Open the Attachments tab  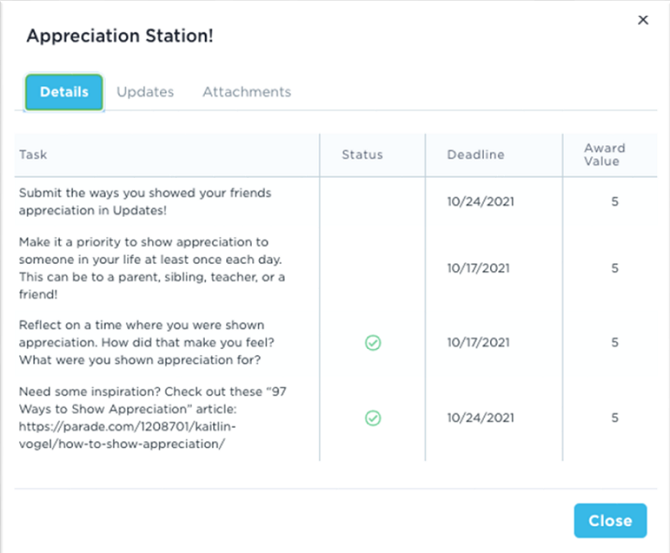[247, 92]
